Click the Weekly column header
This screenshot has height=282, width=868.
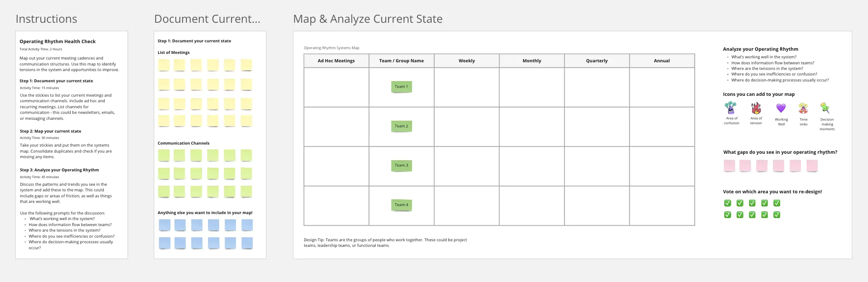pyautogui.click(x=466, y=61)
